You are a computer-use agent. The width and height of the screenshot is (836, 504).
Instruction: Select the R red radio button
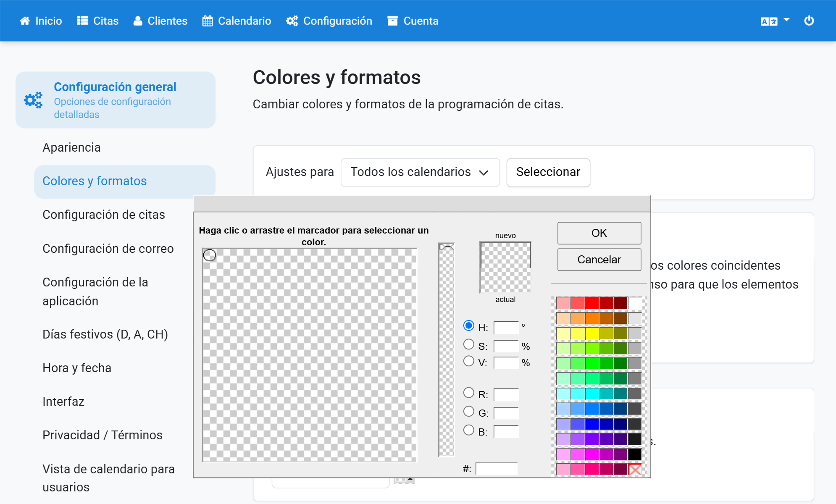(x=469, y=393)
